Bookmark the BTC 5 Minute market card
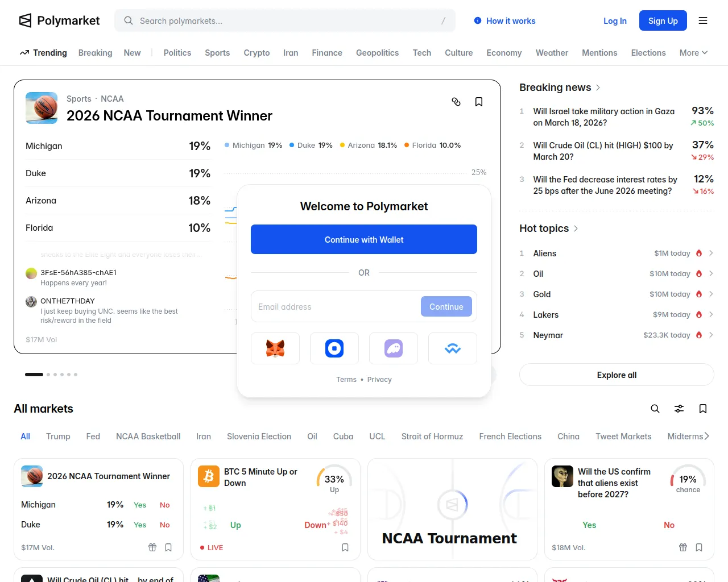728x582 pixels. tap(345, 547)
